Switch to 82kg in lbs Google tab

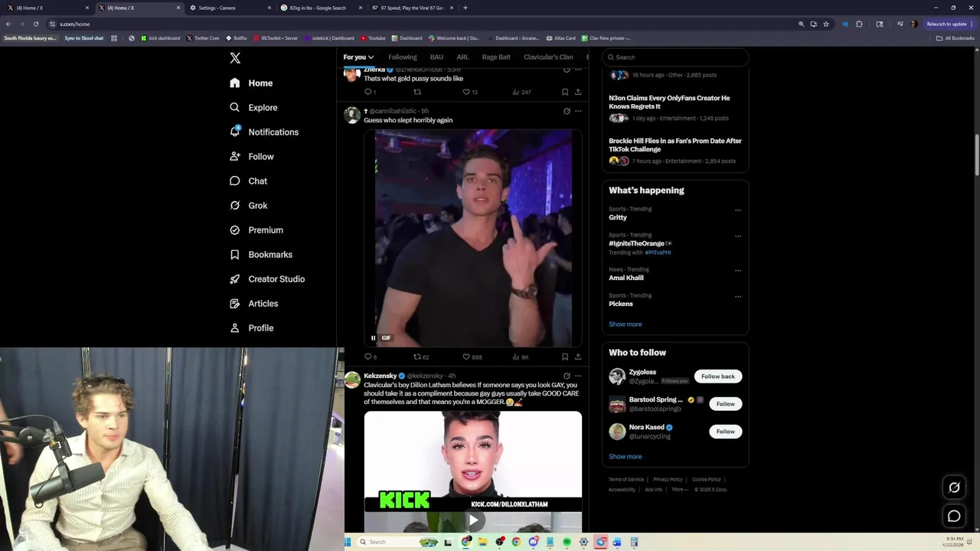tap(320, 8)
